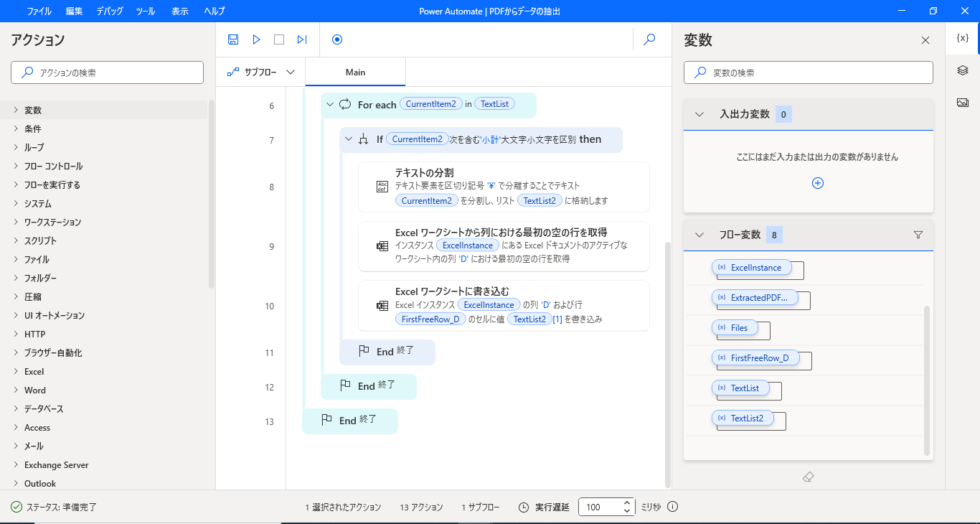Click the ステータス ready check icon

coord(17,507)
